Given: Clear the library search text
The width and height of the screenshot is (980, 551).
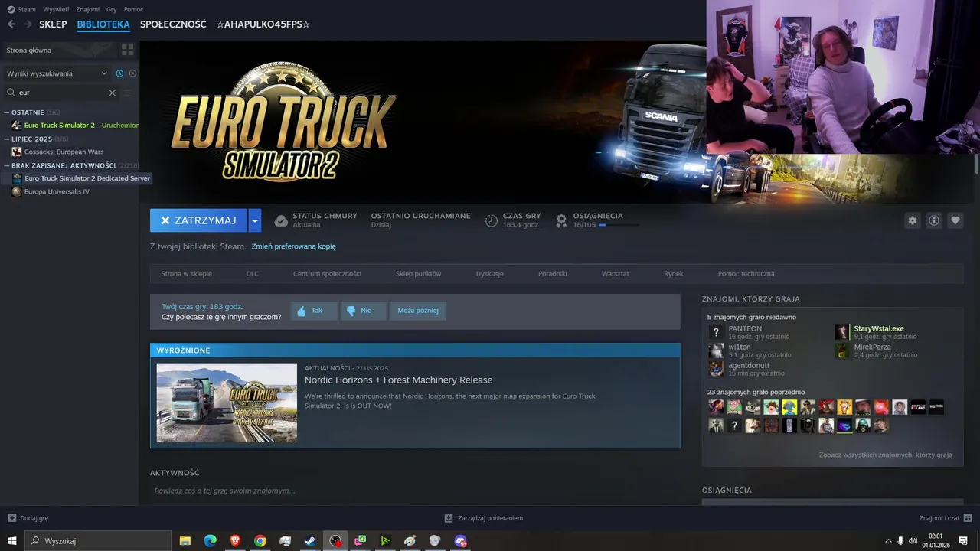Looking at the screenshot, I should click(112, 93).
